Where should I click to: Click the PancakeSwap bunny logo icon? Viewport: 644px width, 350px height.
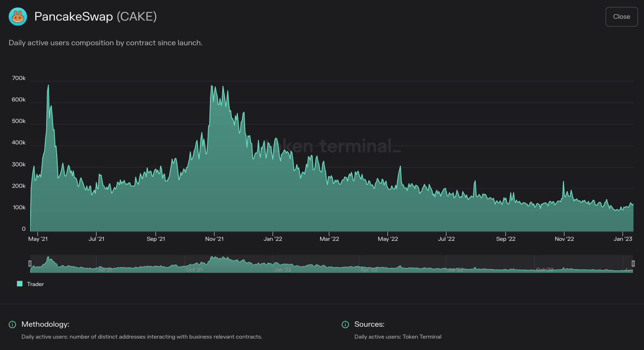pyautogui.click(x=18, y=16)
